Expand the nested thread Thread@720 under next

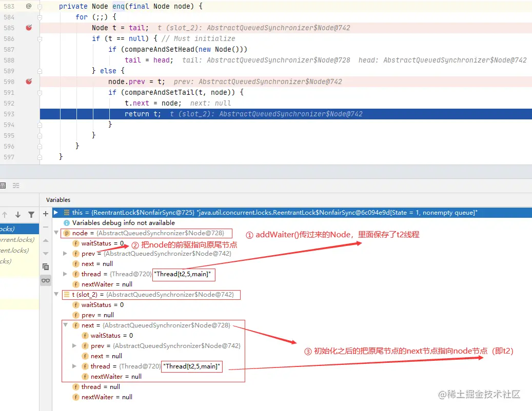click(74, 366)
